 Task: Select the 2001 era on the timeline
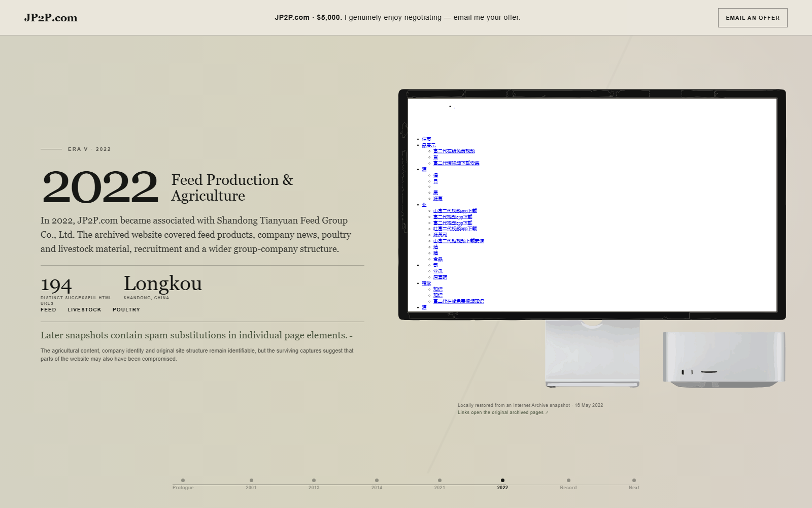coord(251,484)
